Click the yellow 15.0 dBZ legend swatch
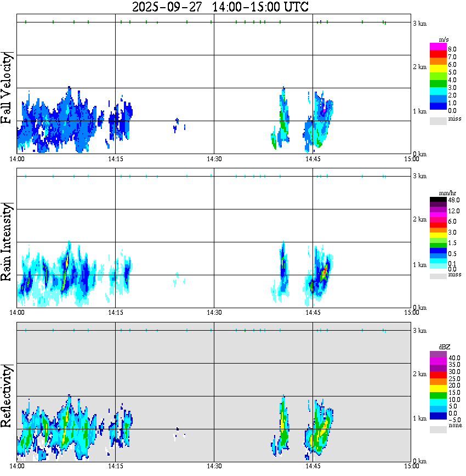Image resolution: width=466 pixels, height=476 pixels. pyautogui.click(x=438, y=389)
